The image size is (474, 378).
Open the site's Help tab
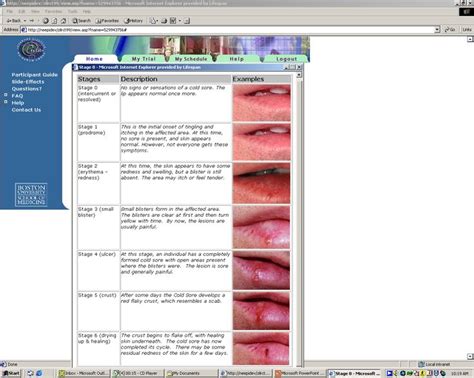pos(237,59)
